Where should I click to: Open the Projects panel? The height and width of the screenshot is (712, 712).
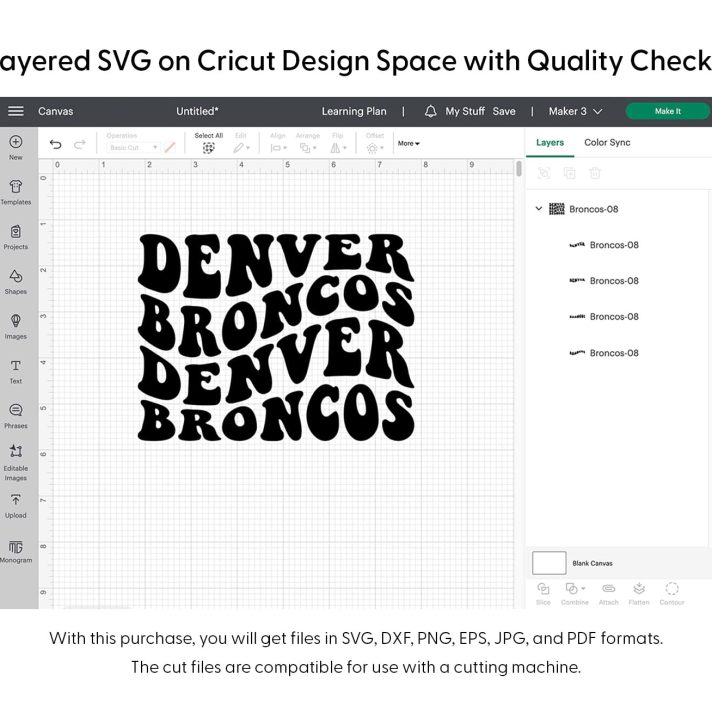pos(15,237)
